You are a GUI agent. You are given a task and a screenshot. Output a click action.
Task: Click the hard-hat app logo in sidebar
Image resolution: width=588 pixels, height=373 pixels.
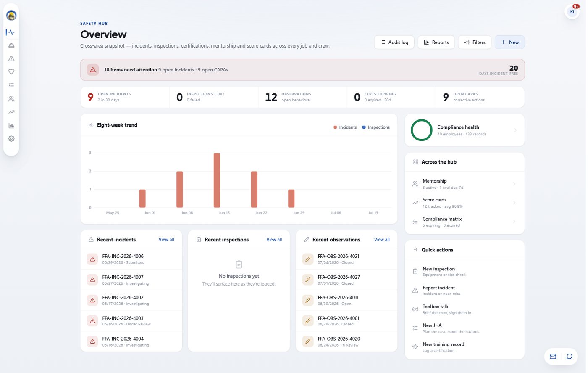click(x=11, y=16)
